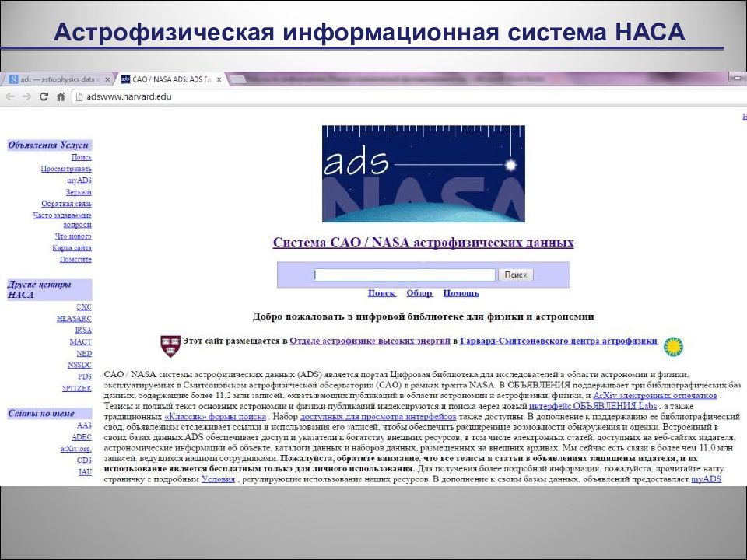Image resolution: width=747 pixels, height=560 pixels.
Task: Click the browser back arrow
Action: (x=10, y=96)
